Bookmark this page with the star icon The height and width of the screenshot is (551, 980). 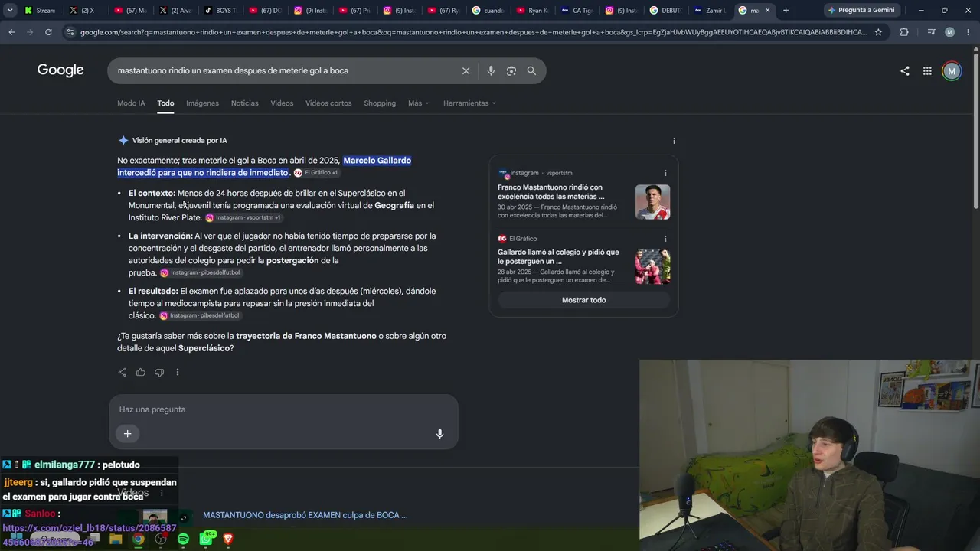(878, 32)
